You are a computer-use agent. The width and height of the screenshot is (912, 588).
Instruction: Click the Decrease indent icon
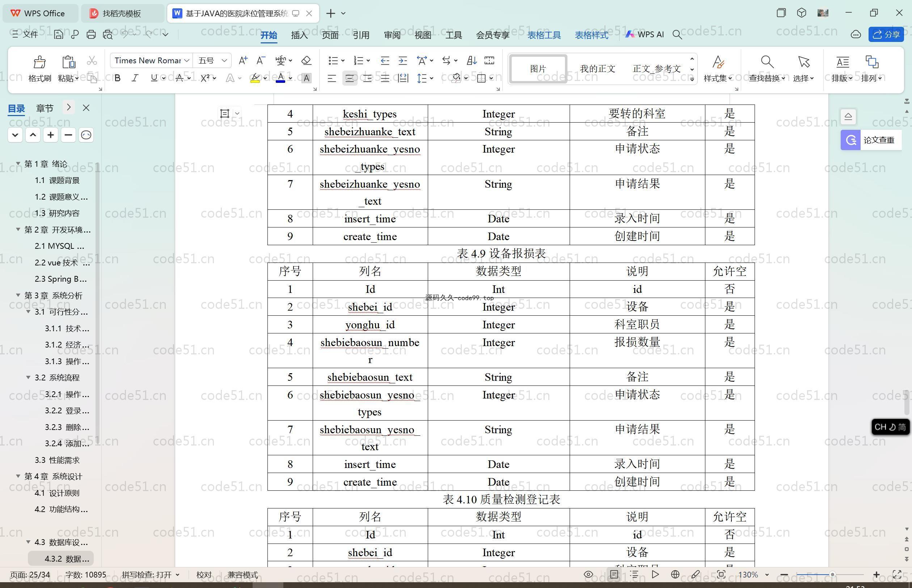tap(385, 60)
